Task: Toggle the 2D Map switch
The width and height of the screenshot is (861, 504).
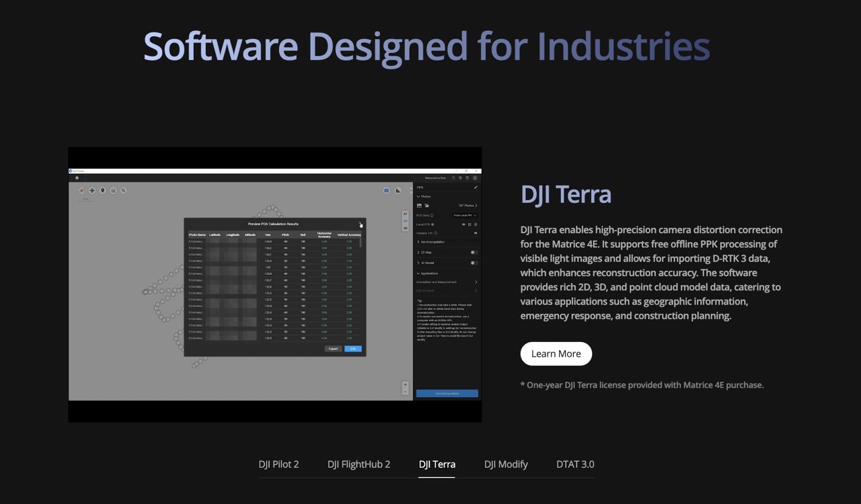Action: (474, 253)
